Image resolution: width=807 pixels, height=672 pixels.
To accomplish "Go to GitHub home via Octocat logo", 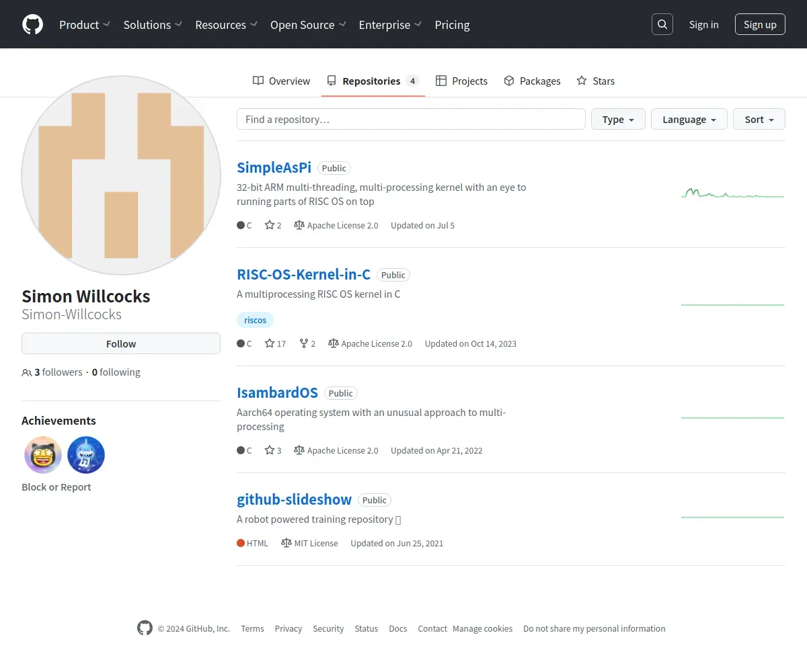I will click(32, 25).
